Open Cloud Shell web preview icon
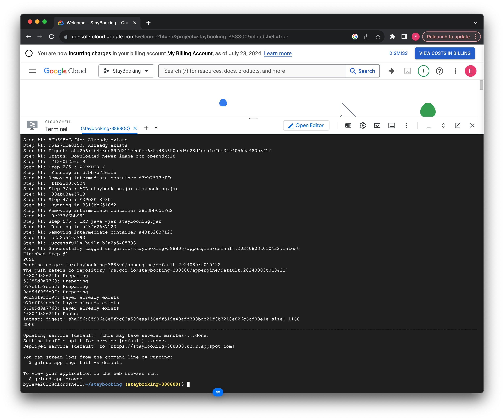This screenshot has width=504, height=420. pos(377,125)
